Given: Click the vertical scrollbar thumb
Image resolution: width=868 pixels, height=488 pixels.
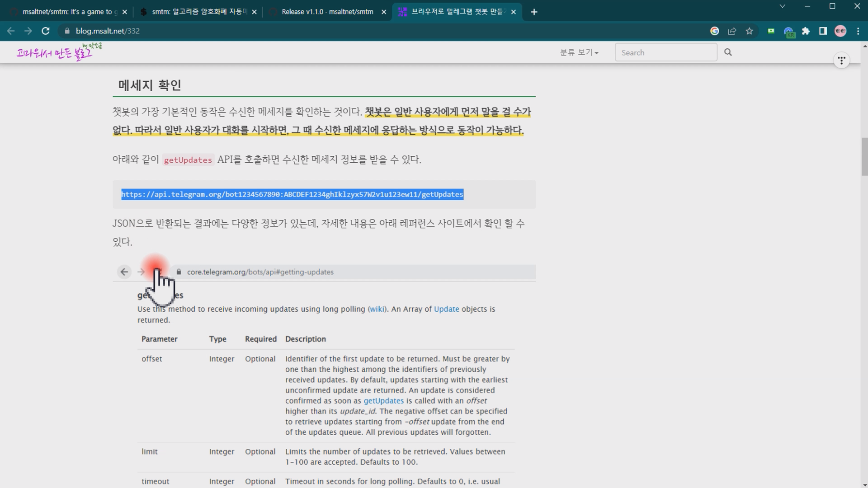Looking at the screenshot, I should click(864, 157).
